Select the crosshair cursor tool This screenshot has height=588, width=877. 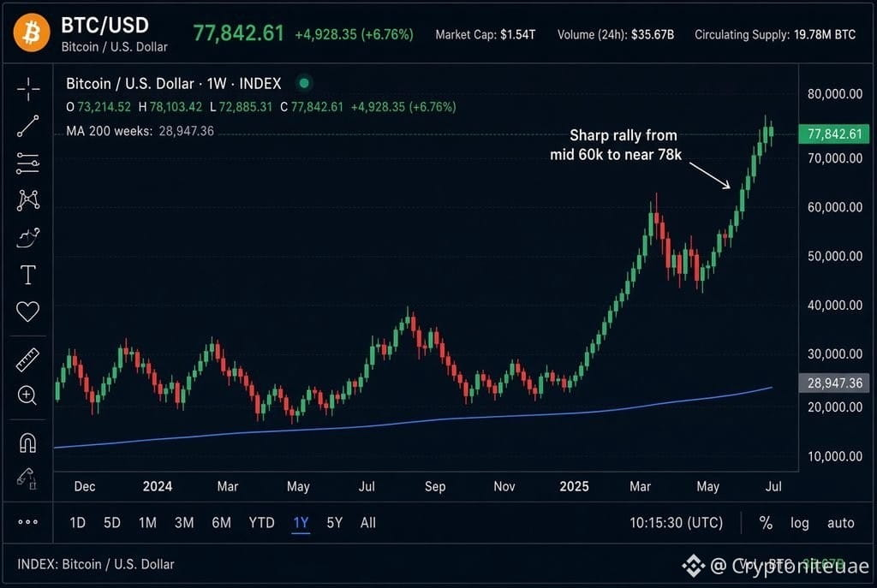tap(28, 89)
